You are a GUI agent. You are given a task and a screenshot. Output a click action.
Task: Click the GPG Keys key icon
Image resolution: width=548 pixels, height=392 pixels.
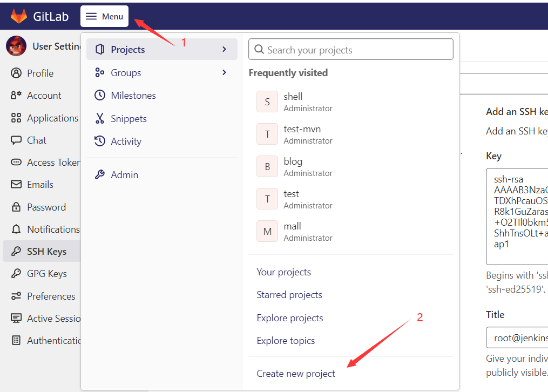point(16,273)
